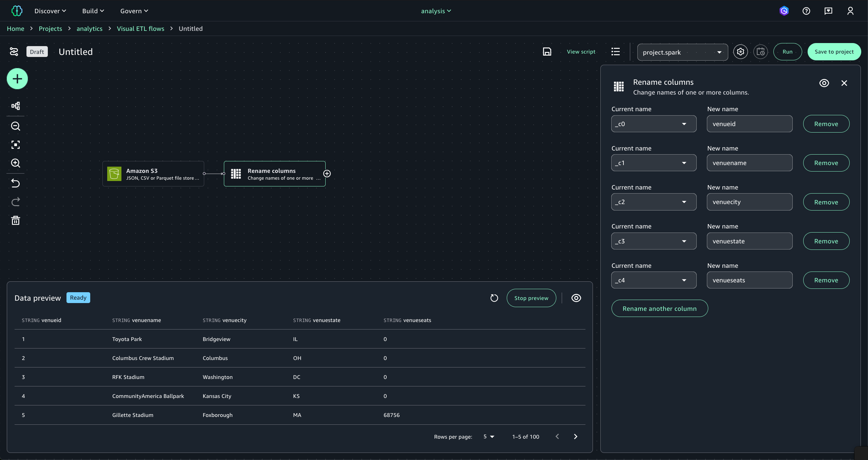Zoom in the canvas
This screenshot has width=868, height=460.
(x=16, y=163)
